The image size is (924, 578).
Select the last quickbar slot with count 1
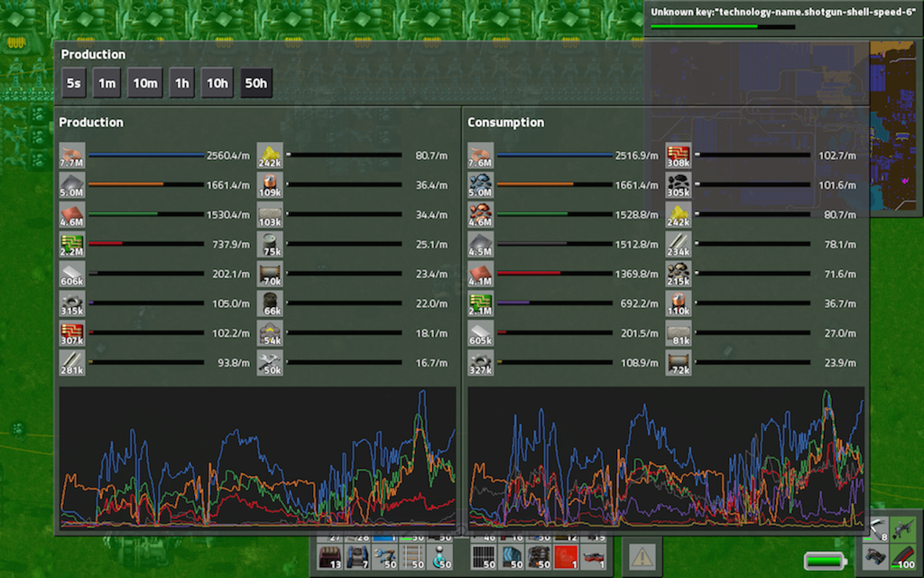tap(594, 556)
